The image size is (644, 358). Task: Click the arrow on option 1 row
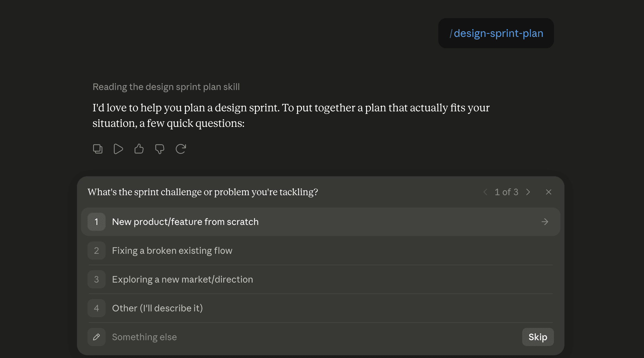click(x=545, y=222)
